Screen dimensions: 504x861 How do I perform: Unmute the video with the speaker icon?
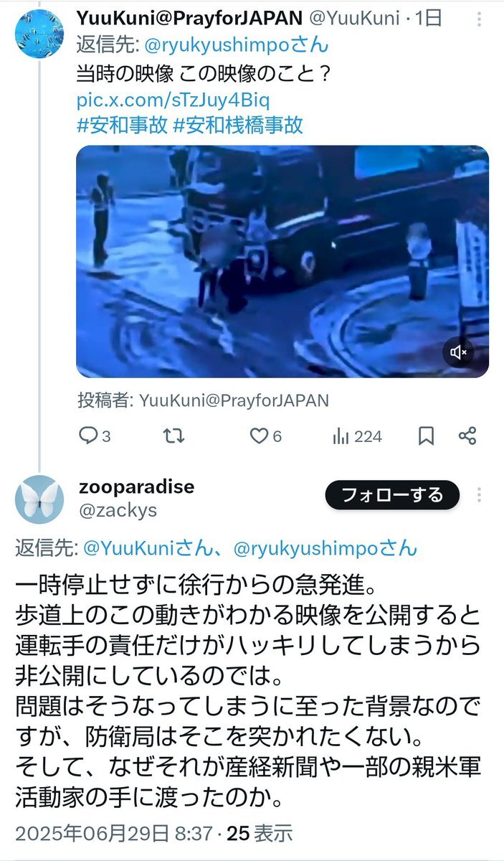[459, 352]
